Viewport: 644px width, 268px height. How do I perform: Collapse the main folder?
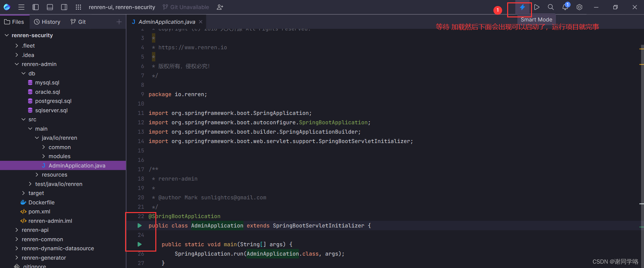[30, 129]
